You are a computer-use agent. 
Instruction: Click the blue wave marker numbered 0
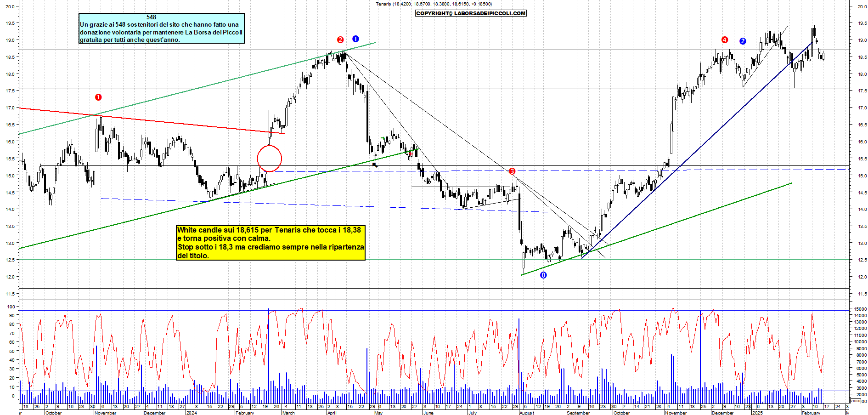pyautogui.click(x=543, y=275)
